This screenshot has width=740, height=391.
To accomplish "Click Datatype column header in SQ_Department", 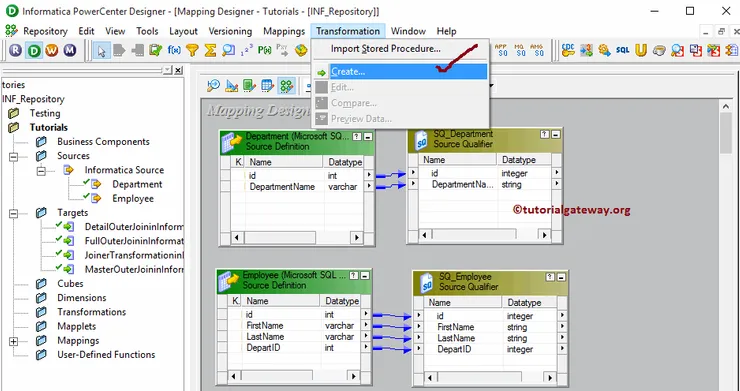I will 519,160.
